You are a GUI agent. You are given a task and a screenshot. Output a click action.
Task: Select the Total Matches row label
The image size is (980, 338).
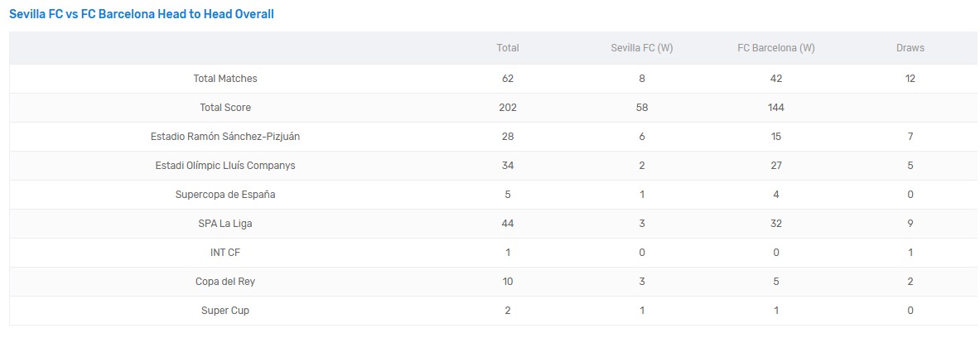(x=225, y=79)
